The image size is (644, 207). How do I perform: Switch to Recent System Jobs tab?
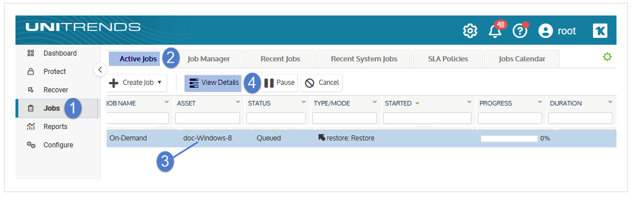coord(364,58)
